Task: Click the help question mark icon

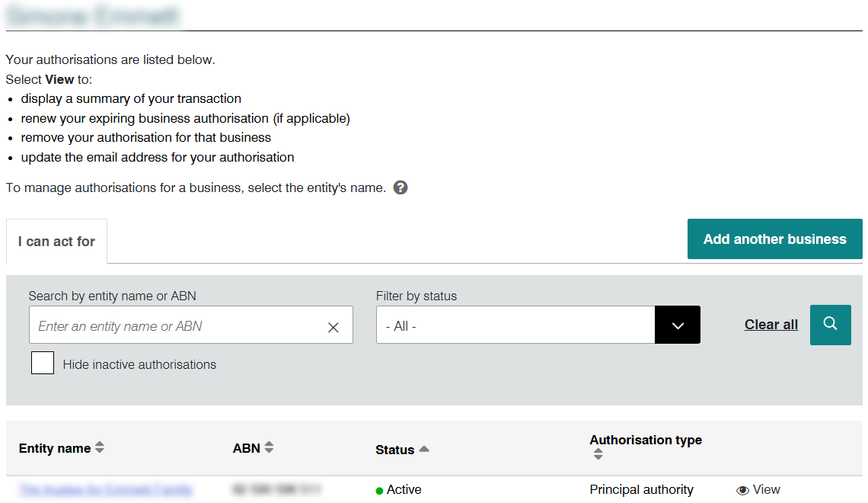Action: tap(400, 187)
